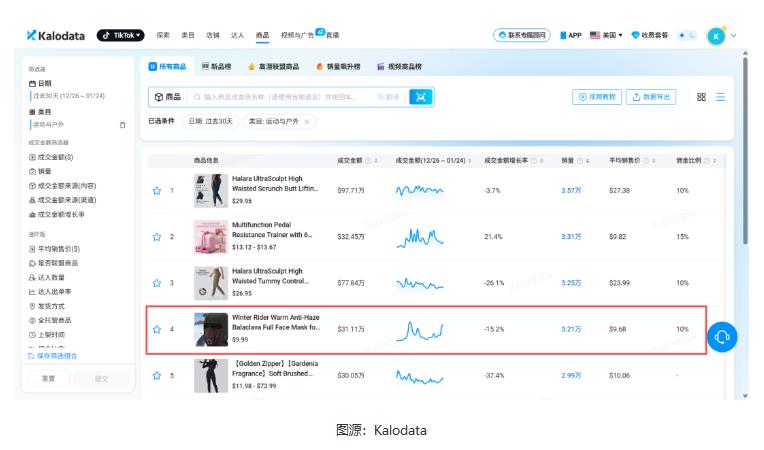Expand the 上架时间 filter
The height and width of the screenshot is (450, 764).
(x=47, y=335)
